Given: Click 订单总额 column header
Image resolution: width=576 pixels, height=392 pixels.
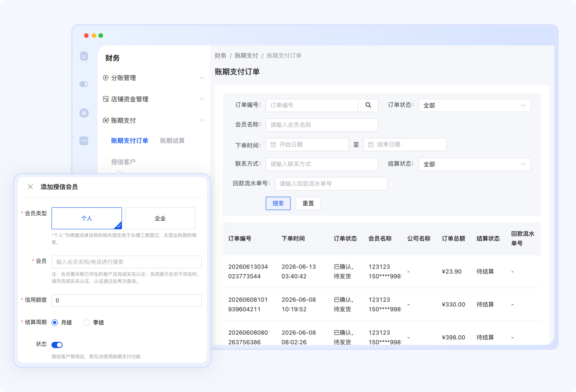Looking at the screenshot, I should pos(453,239).
